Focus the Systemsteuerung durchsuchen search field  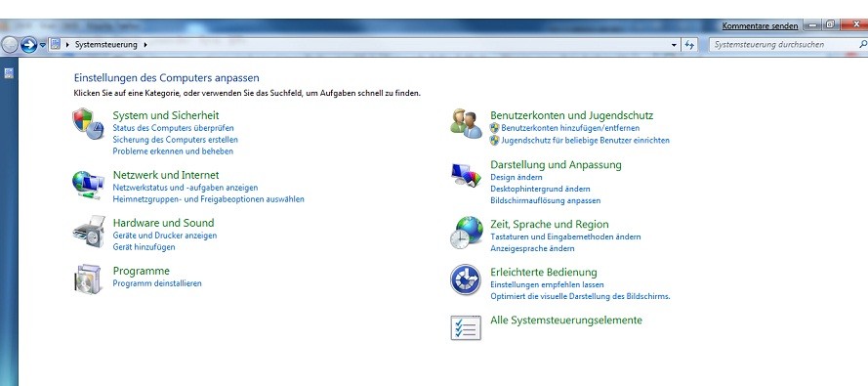pos(785,44)
